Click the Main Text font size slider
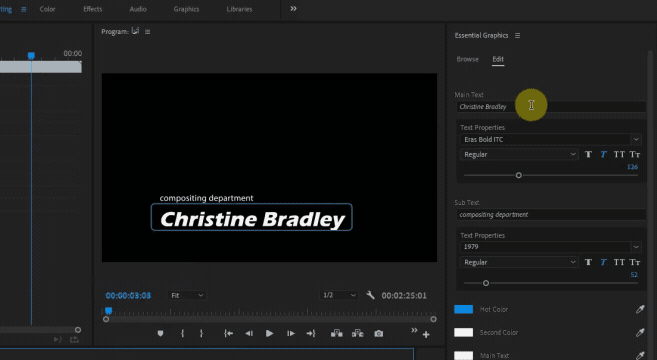This screenshot has width=657, height=360. click(519, 175)
